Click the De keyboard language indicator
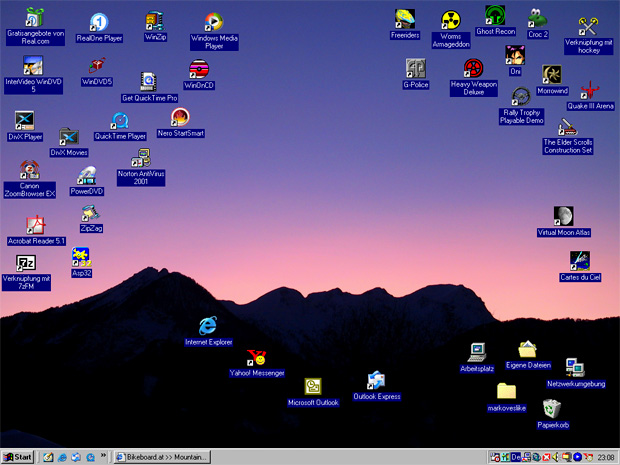This screenshot has width=620, height=465. pyautogui.click(x=516, y=457)
